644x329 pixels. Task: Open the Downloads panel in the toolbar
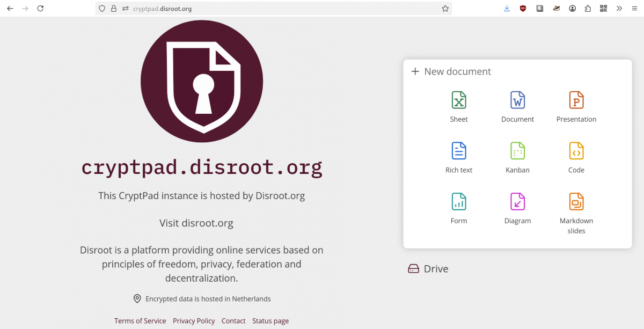506,8
